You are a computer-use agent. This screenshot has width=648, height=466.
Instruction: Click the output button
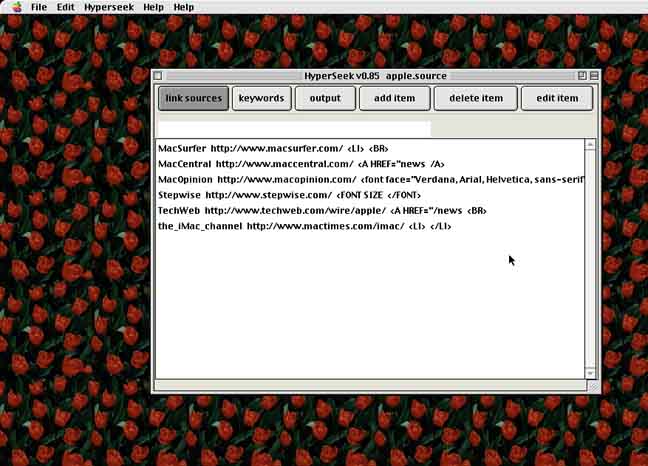[325, 98]
